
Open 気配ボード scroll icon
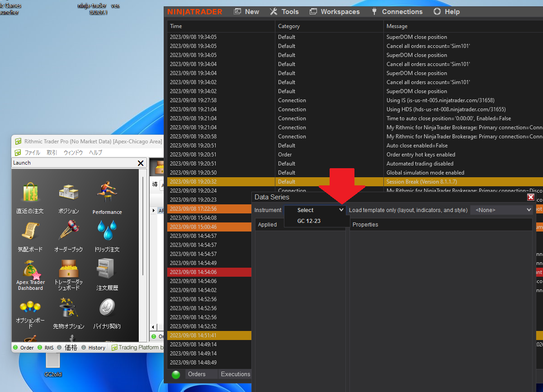[30, 236]
